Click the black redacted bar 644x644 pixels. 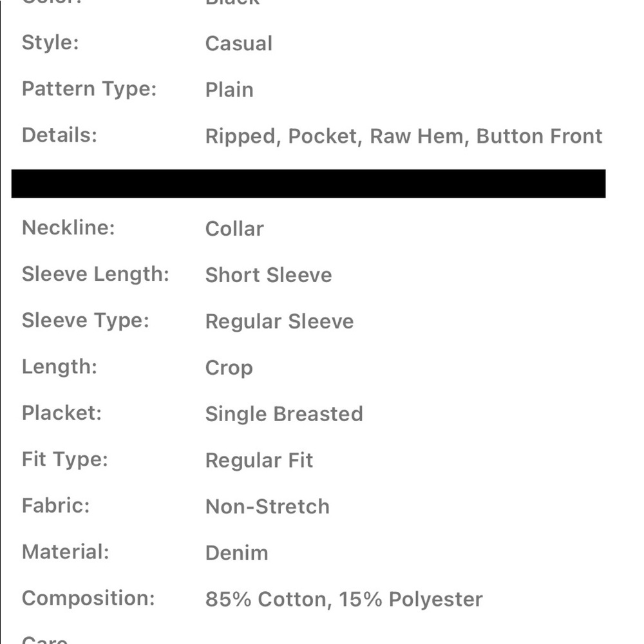308,184
